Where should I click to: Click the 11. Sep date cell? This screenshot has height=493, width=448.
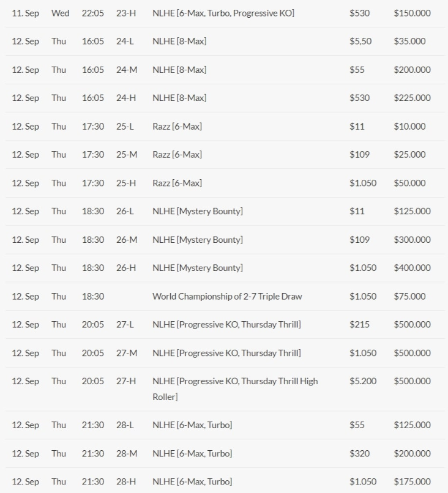pos(25,13)
